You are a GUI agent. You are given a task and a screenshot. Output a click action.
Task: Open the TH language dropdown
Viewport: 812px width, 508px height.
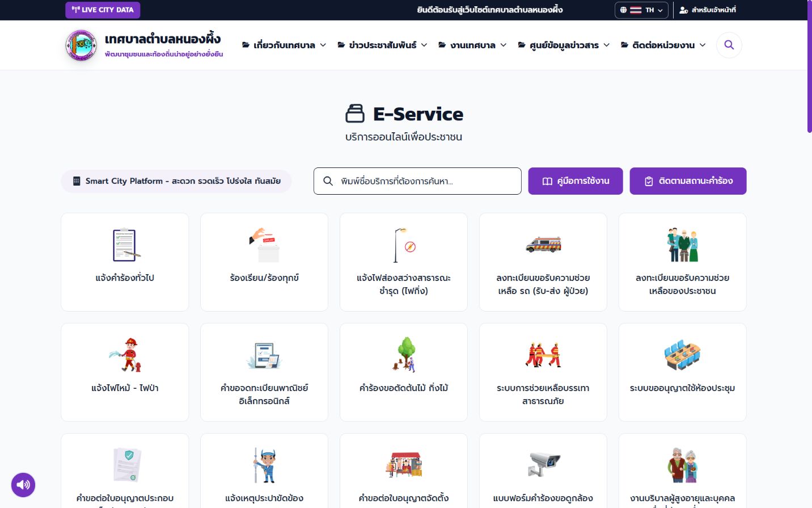click(641, 10)
